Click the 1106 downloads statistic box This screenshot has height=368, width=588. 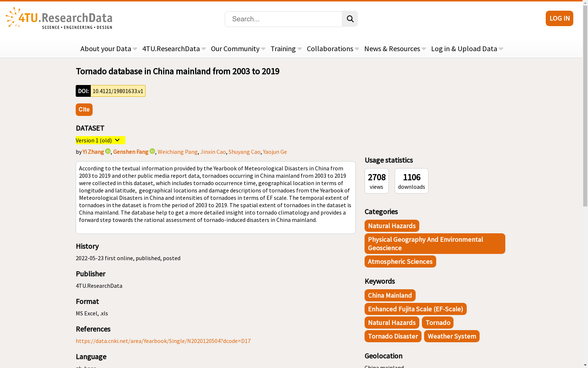click(x=412, y=181)
